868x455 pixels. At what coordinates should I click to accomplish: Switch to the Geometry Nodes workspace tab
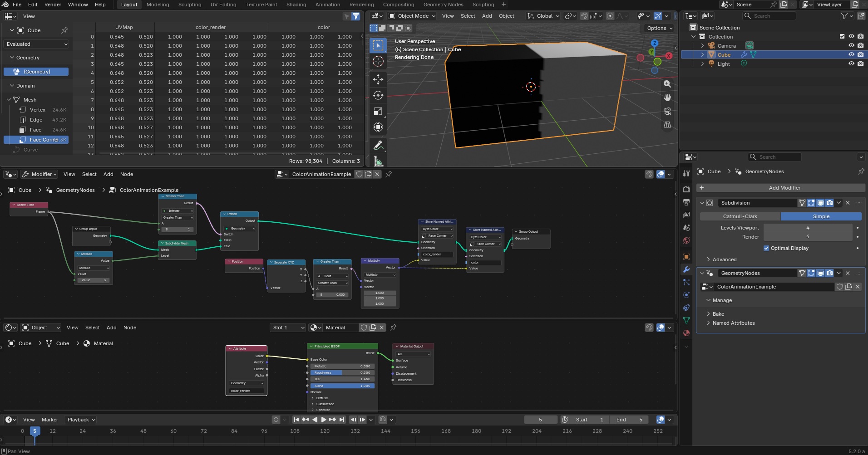tap(443, 5)
